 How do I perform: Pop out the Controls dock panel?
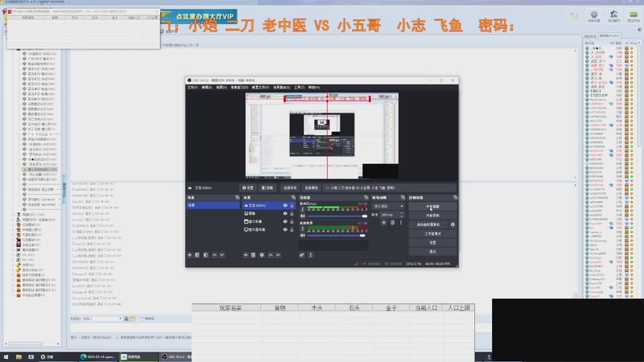[455, 197]
